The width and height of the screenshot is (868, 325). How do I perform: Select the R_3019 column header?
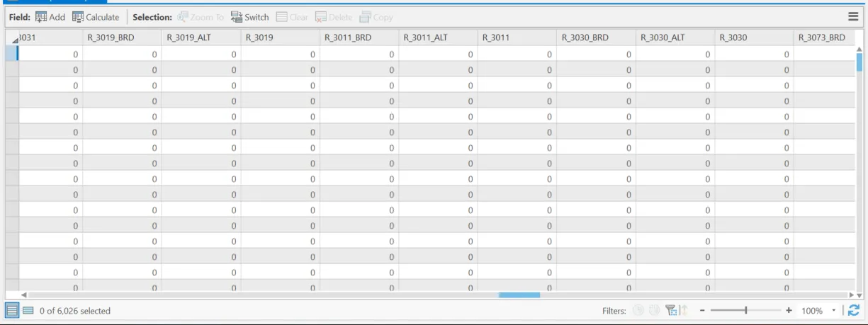pyautogui.click(x=281, y=38)
